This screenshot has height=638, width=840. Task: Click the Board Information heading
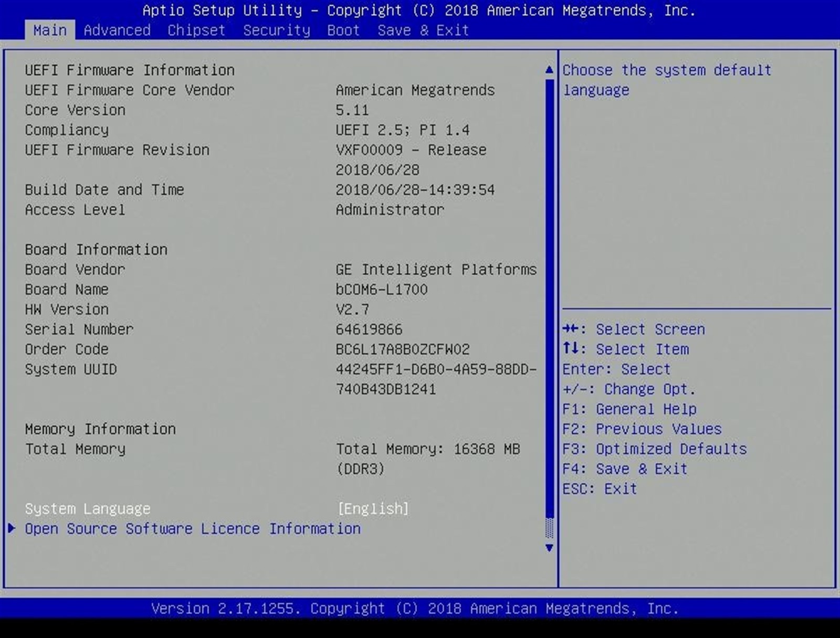tap(96, 249)
